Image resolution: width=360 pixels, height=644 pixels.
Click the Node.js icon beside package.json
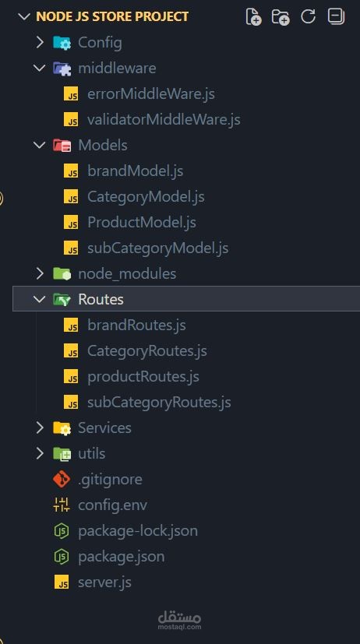[x=62, y=557]
